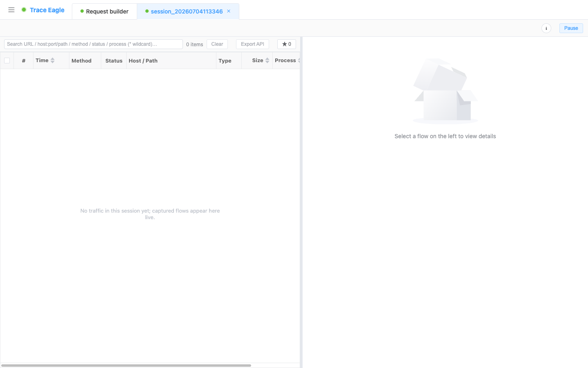This screenshot has width=588, height=368.
Task: Open the info icon button
Action: pyautogui.click(x=546, y=28)
